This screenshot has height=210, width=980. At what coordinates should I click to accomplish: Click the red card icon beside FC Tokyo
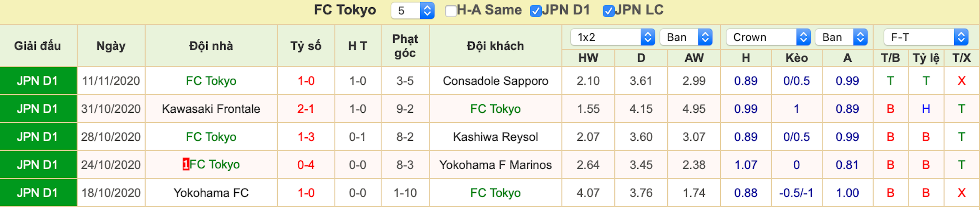click(x=186, y=165)
